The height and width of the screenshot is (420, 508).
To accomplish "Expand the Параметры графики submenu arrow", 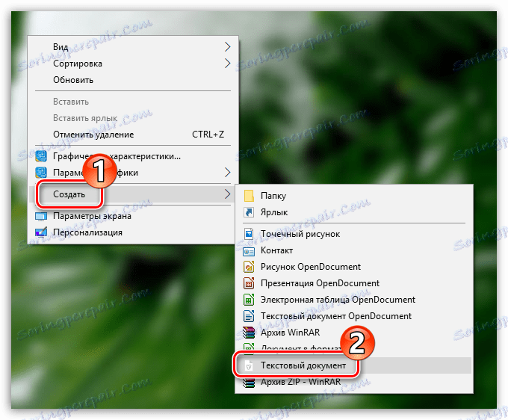I will click(x=227, y=173).
